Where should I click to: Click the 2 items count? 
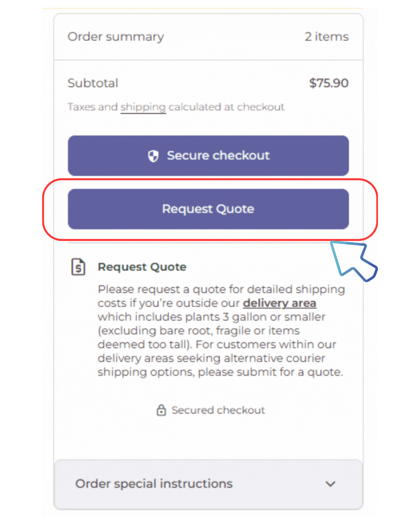click(326, 37)
